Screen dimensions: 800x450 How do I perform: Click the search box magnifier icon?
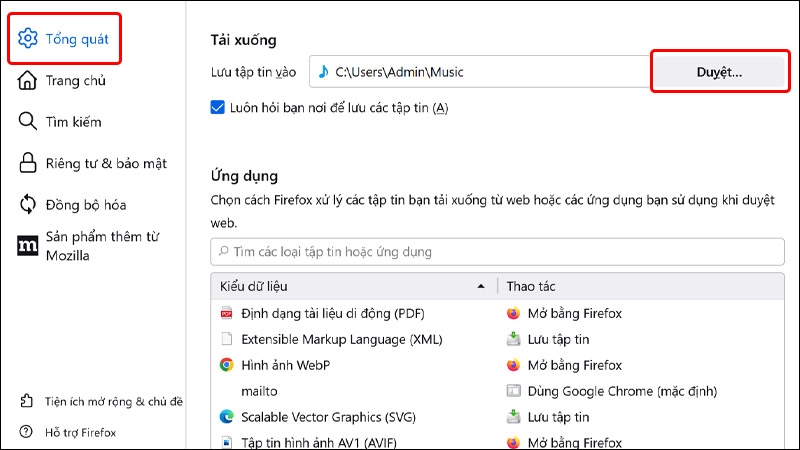(x=223, y=251)
